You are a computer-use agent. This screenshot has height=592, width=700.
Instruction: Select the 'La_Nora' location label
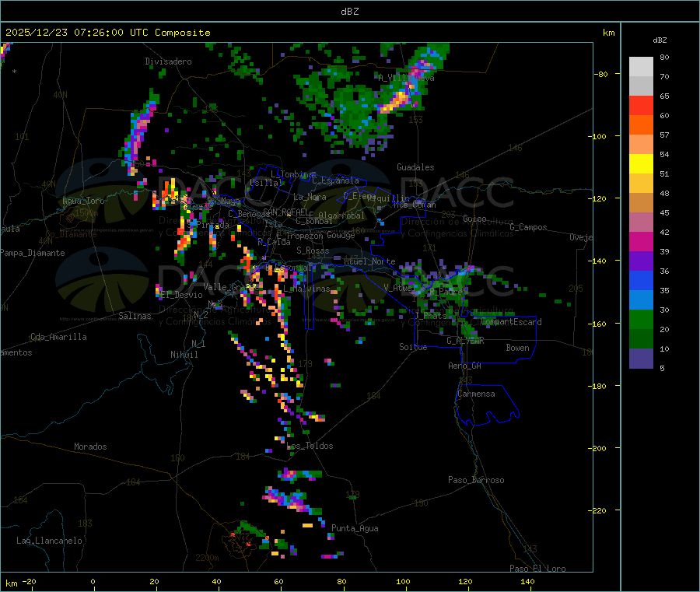[x=310, y=197]
